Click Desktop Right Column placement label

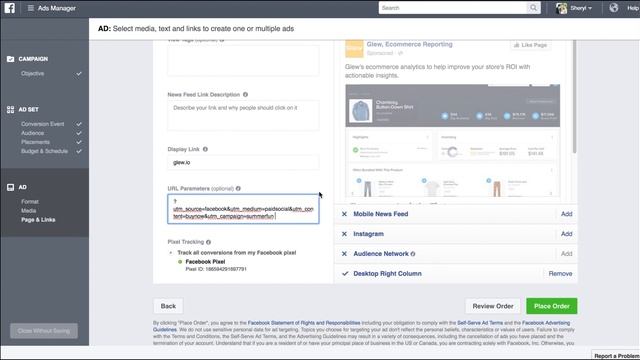387,273
